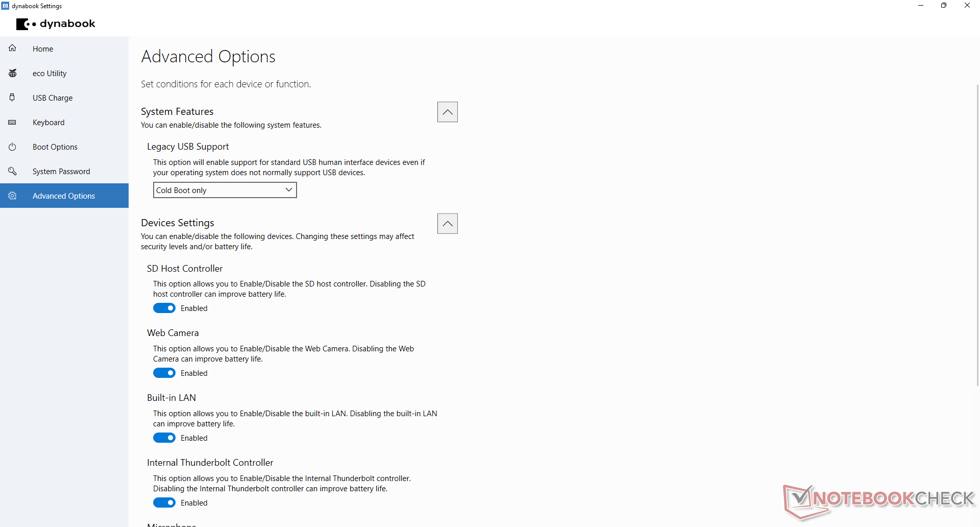Open the System Password page
Image resolution: width=980 pixels, height=527 pixels.
tap(64, 171)
